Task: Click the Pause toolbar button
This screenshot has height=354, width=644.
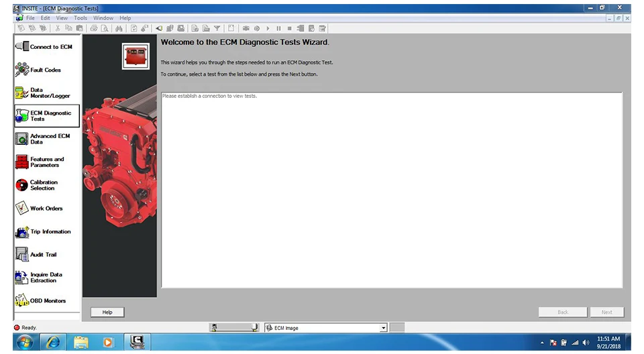Action: coord(278,28)
